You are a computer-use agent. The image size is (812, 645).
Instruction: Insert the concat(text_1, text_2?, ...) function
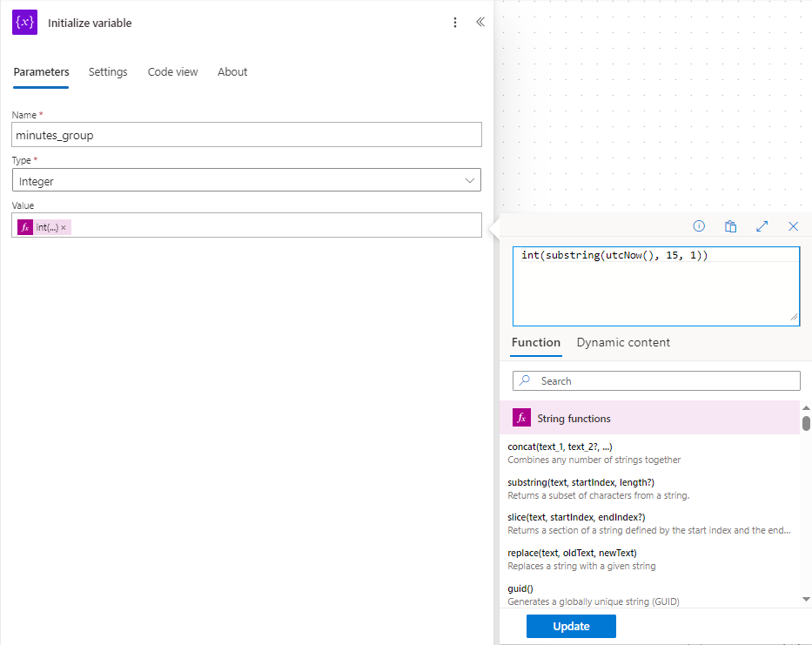point(560,447)
